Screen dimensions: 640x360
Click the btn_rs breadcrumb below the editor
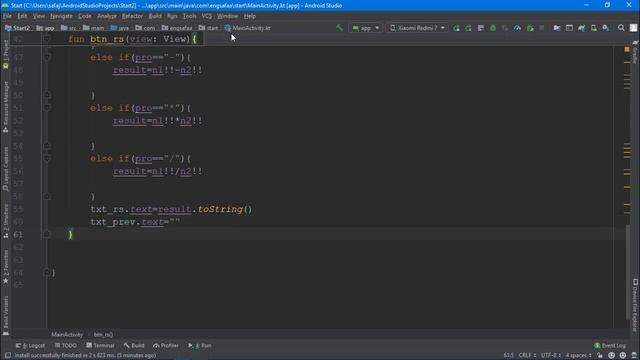tap(103, 335)
